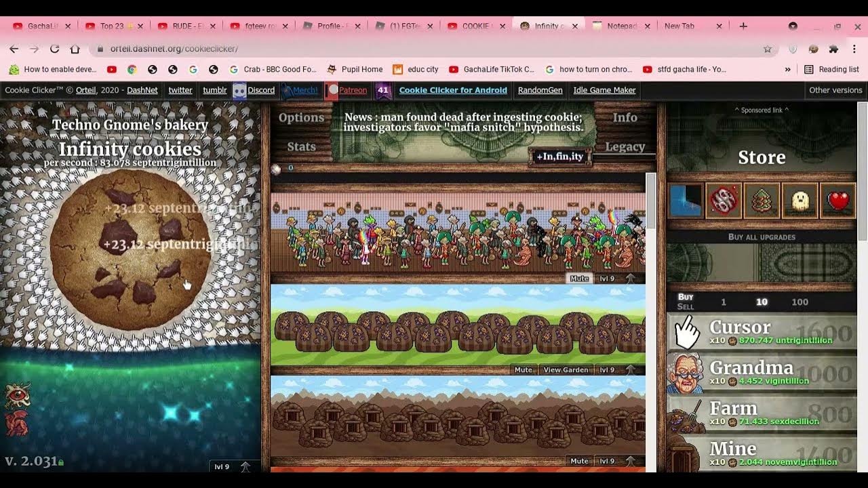This screenshot has height=488, width=868.
Task: Mute the Farm building row
Action: tap(524, 370)
